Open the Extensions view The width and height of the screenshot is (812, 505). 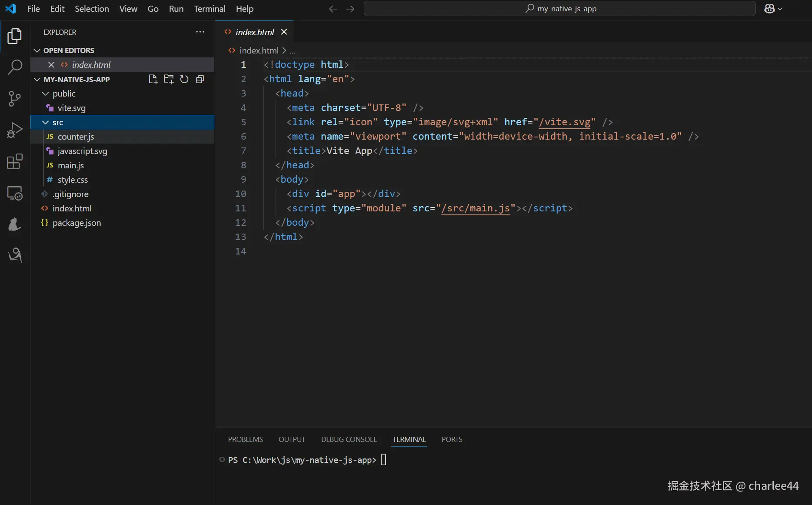(x=15, y=161)
